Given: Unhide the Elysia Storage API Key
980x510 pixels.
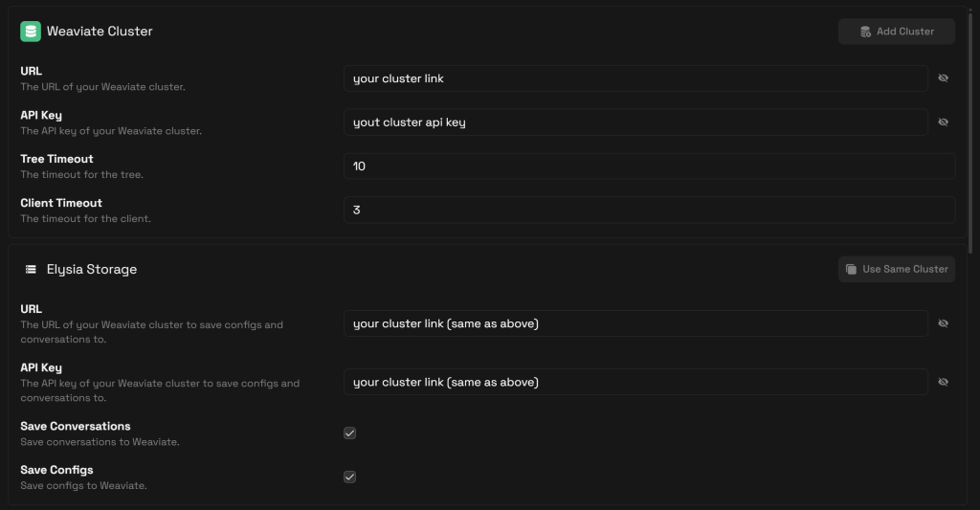Looking at the screenshot, I should coord(943,382).
